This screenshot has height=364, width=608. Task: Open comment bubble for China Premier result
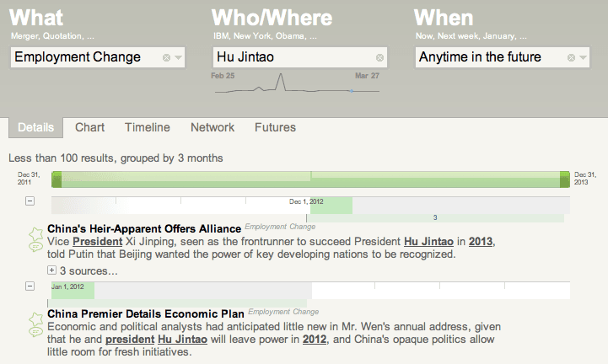pos(35,332)
